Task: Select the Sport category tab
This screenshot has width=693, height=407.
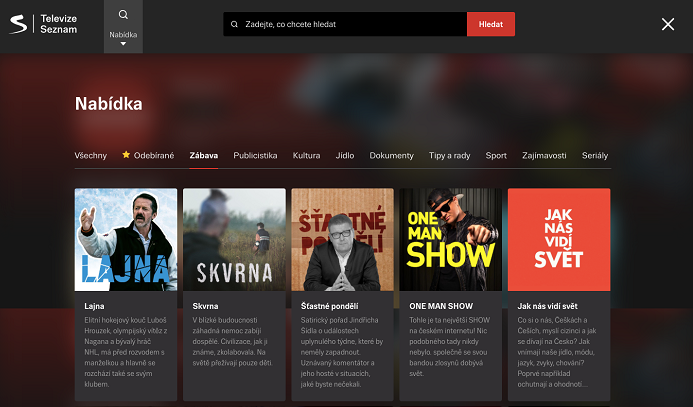Action: 496,156
